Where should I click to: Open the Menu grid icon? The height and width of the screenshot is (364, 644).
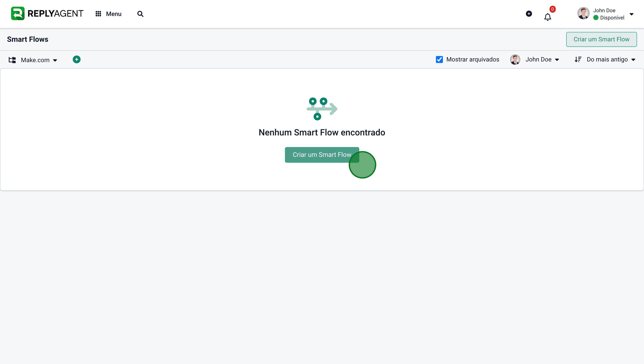(x=98, y=14)
